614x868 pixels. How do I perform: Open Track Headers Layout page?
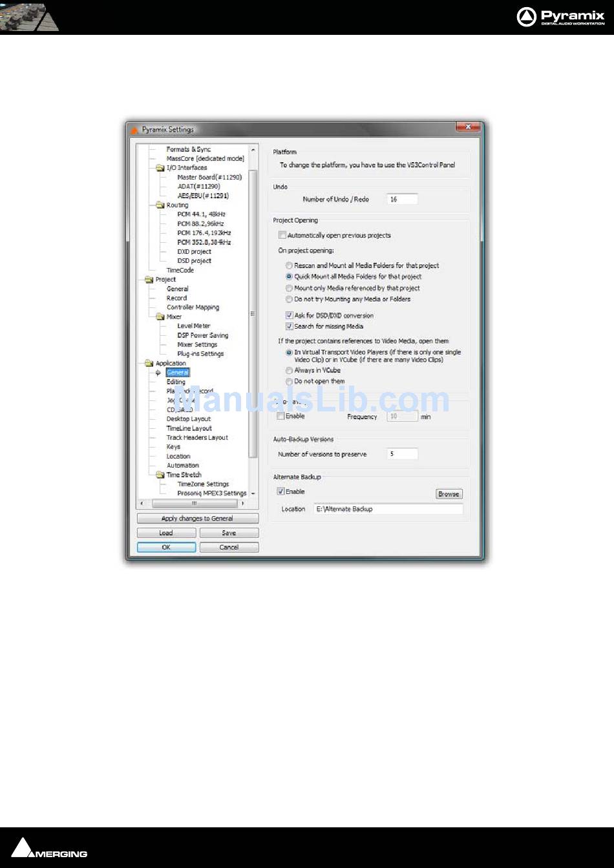pyautogui.click(x=197, y=437)
